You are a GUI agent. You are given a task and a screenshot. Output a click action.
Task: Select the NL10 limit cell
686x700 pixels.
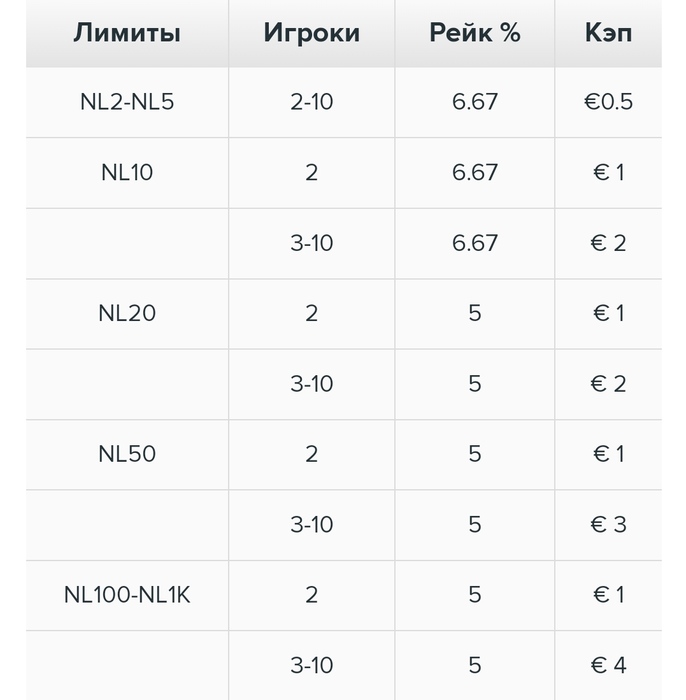(x=127, y=173)
